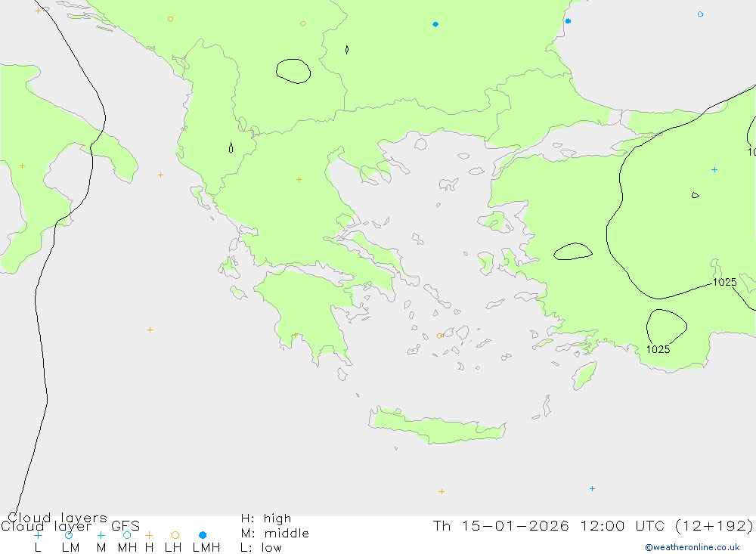Click the 1025 label below the small southern loop
The image size is (756, 554).
(x=658, y=350)
